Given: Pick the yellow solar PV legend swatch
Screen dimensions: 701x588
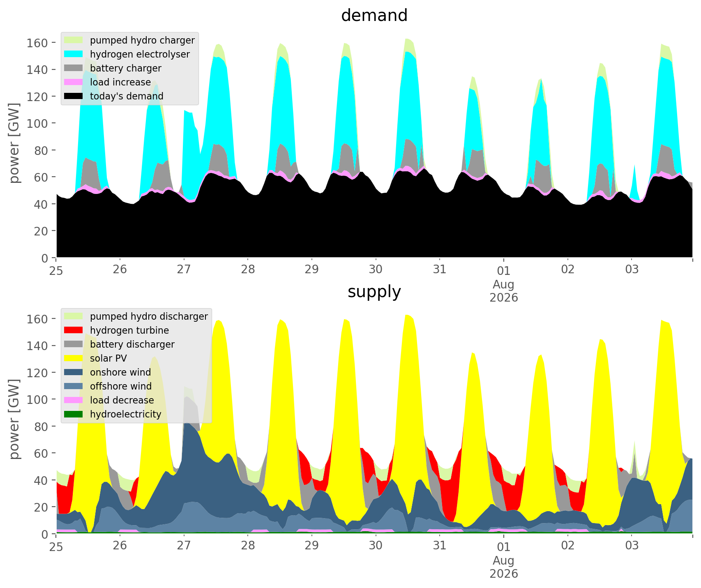Looking at the screenshot, I should pos(74,358).
